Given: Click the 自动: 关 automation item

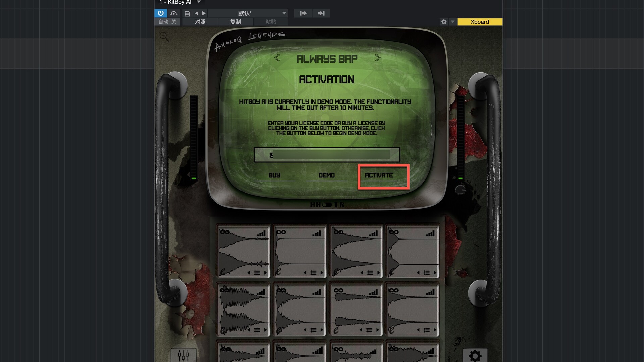Looking at the screenshot, I should [167, 22].
